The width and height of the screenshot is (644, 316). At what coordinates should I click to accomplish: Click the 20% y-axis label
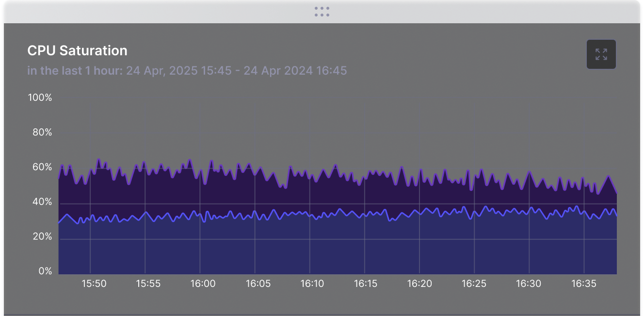42,237
